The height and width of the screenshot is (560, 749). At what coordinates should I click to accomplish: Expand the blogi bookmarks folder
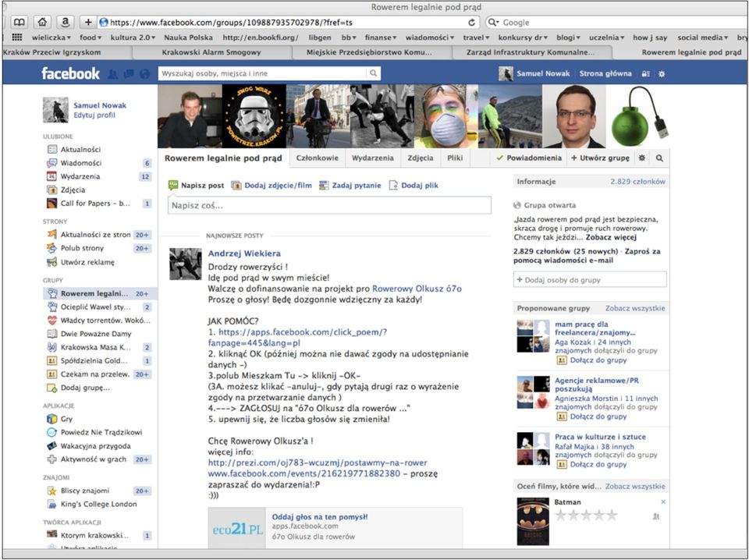coord(568,37)
